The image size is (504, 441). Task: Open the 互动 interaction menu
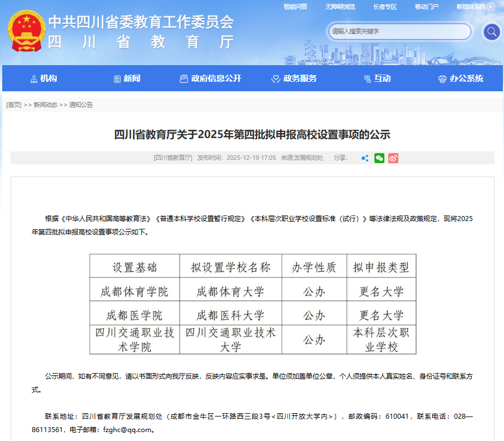pos(382,79)
